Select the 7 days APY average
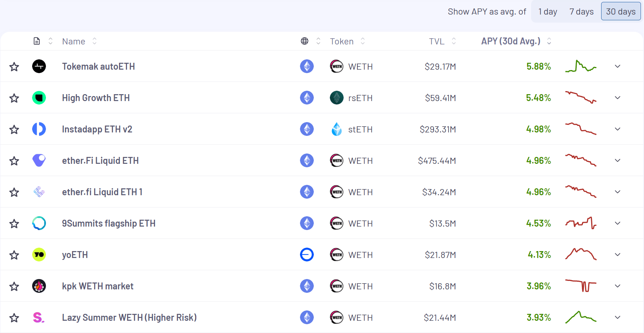 pyautogui.click(x=581, y=11)
